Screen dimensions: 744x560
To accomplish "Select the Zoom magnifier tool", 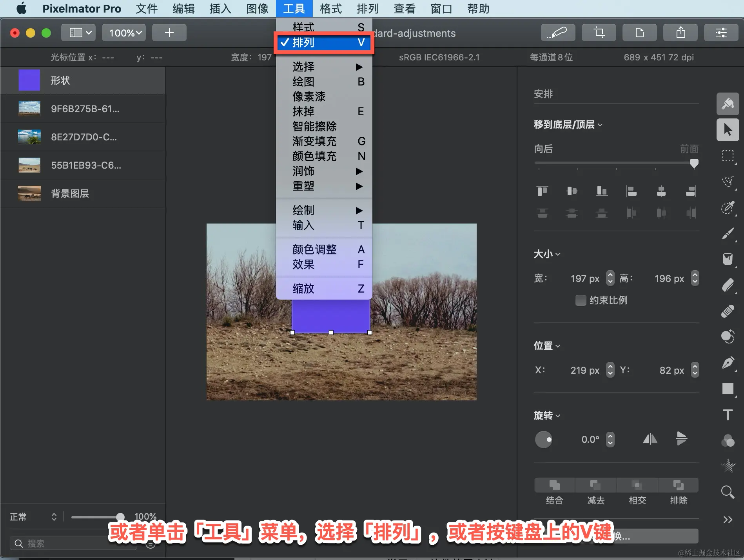I will pyautogui.click(x=728, y=492).
